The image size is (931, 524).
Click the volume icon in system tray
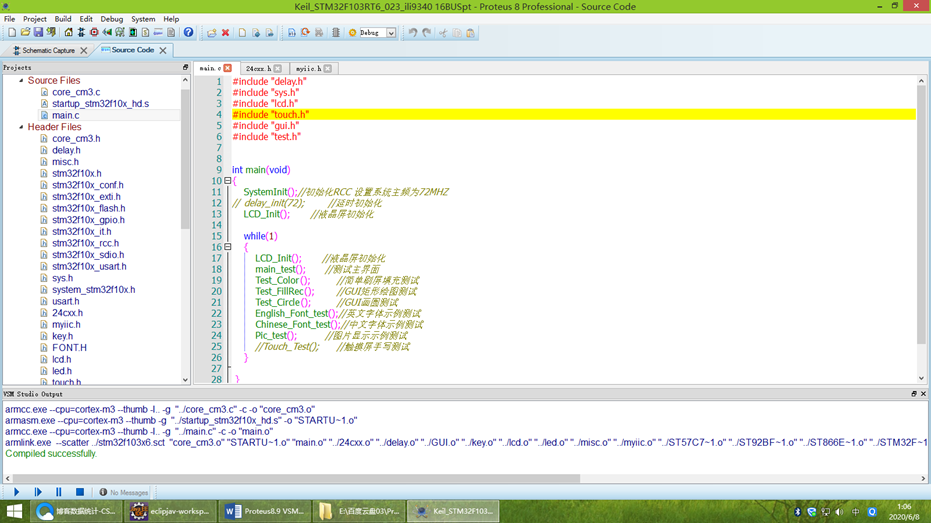[840, 512]
